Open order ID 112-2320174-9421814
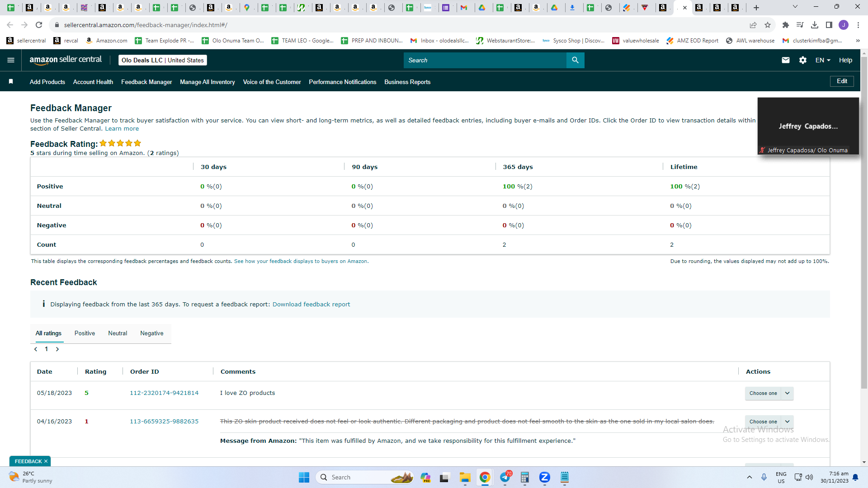868x488 pixels. [164, 393]
